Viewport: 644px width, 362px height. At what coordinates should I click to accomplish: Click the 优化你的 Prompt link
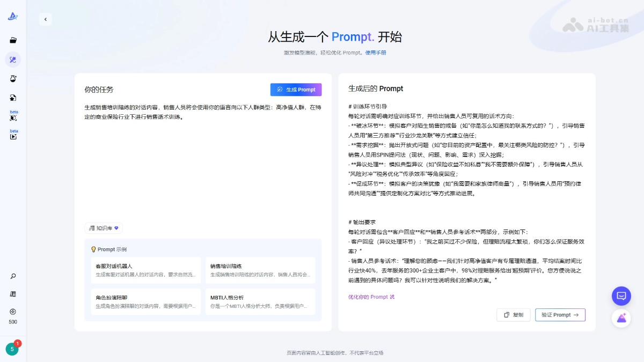pos(371,297)
